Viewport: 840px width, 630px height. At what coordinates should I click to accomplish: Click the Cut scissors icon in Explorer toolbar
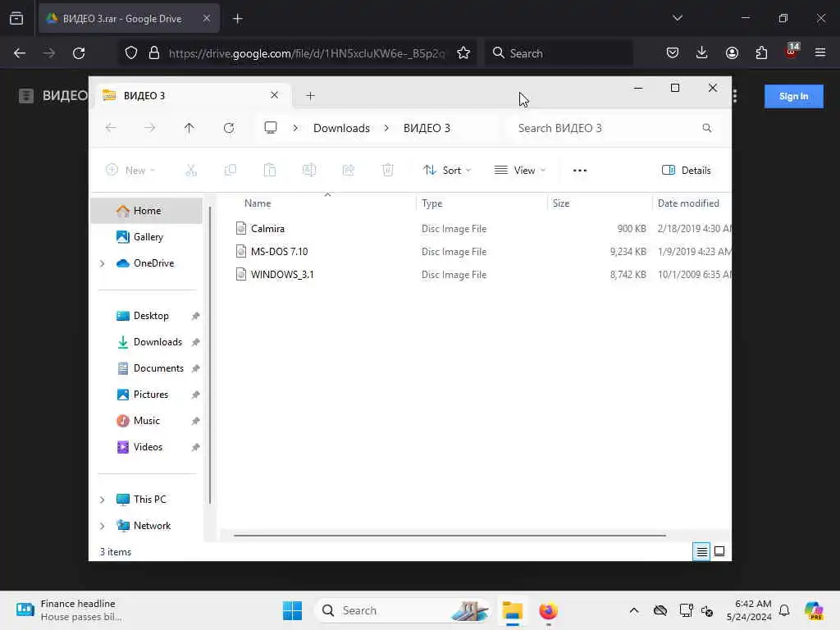191,171
